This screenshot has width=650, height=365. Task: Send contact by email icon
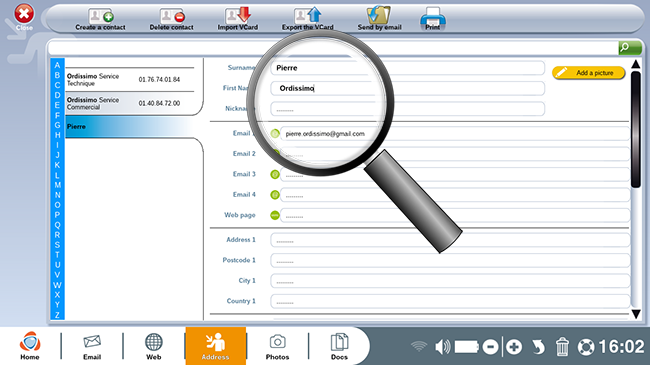click(x=379, y=15)
